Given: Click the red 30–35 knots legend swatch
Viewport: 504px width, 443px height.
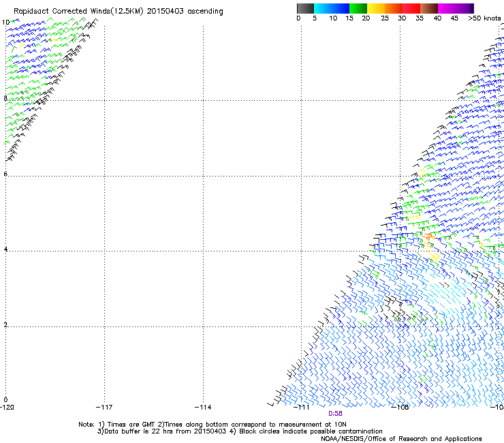Looking at the screenshot, I should coord(411,8).
